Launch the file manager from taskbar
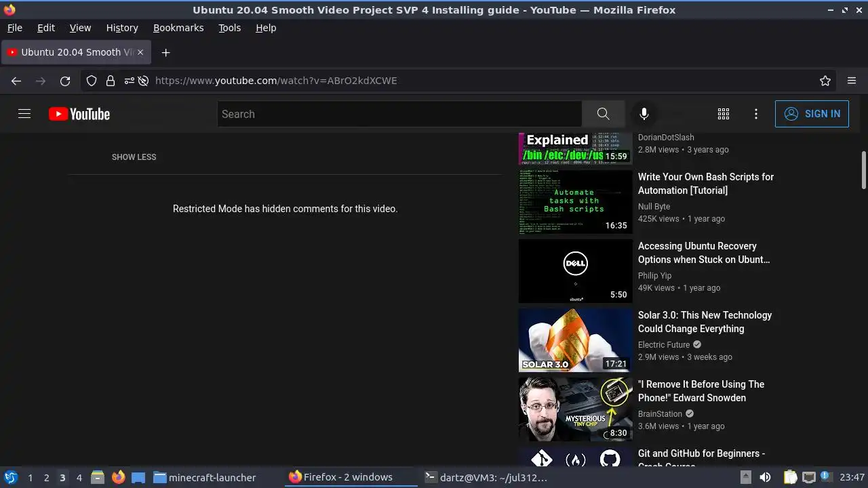868x488 pixels. pos(98,477)
